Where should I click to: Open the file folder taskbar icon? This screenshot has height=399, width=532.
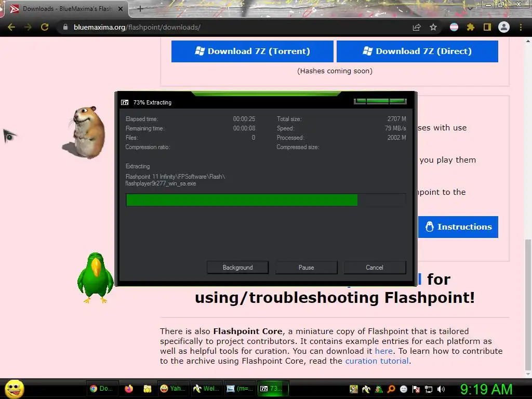(x=147, y=389)
